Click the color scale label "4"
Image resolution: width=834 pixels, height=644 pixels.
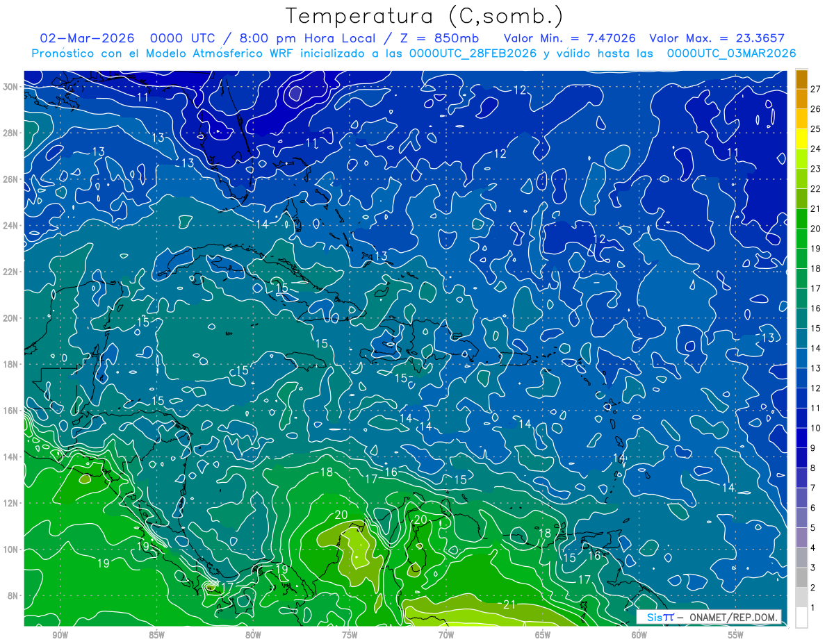(813, 548)
